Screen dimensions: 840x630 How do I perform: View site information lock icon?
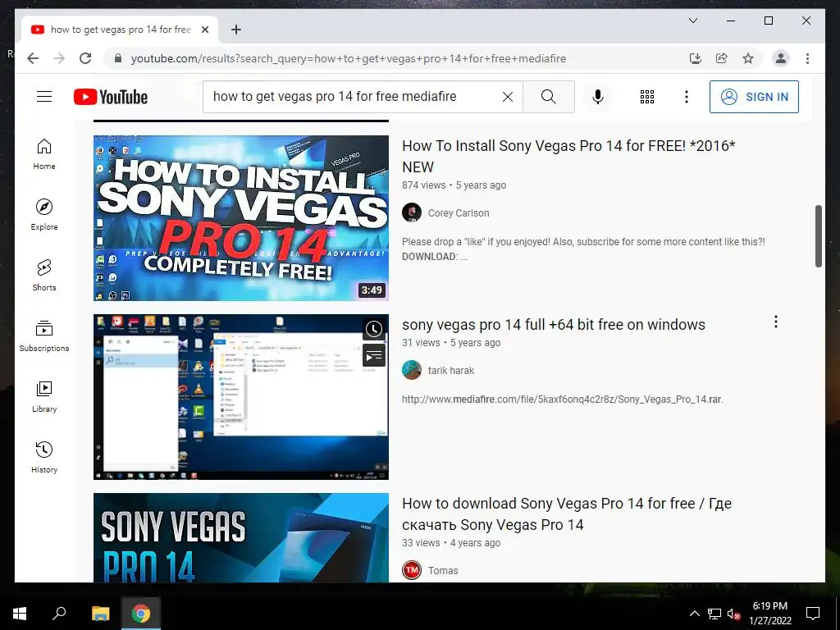point(118,58)
